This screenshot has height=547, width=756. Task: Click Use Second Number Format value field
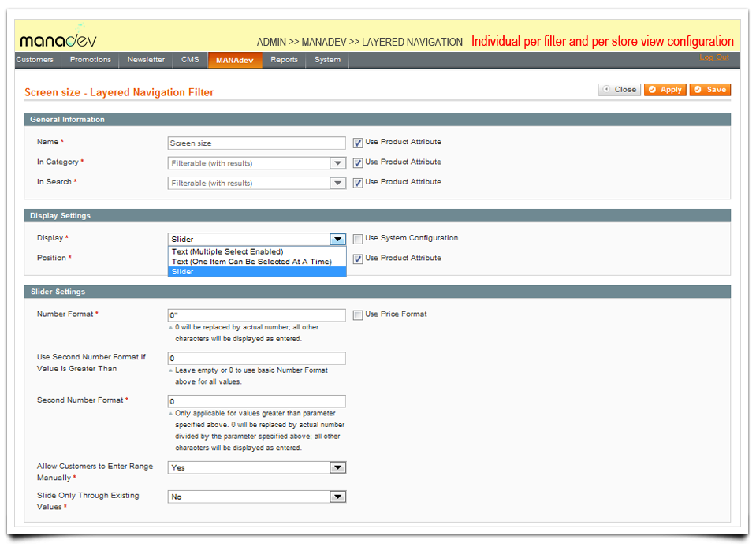click(x=256, y=358)
